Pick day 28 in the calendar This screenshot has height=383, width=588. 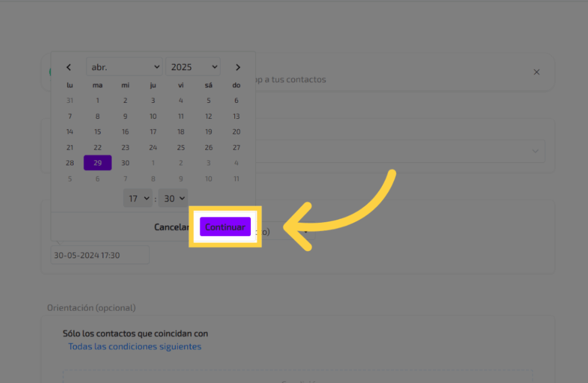(70, 163)
